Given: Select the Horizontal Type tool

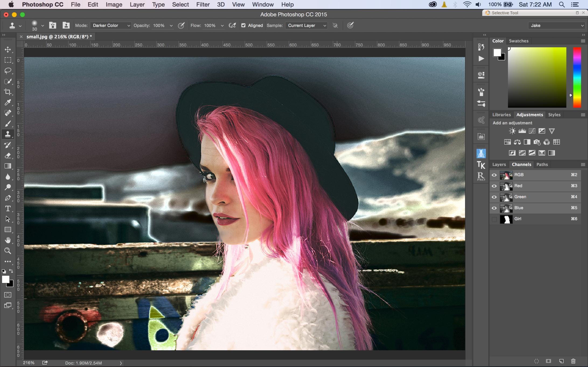Looking at the screenshot, I should (x=8, y=209).
